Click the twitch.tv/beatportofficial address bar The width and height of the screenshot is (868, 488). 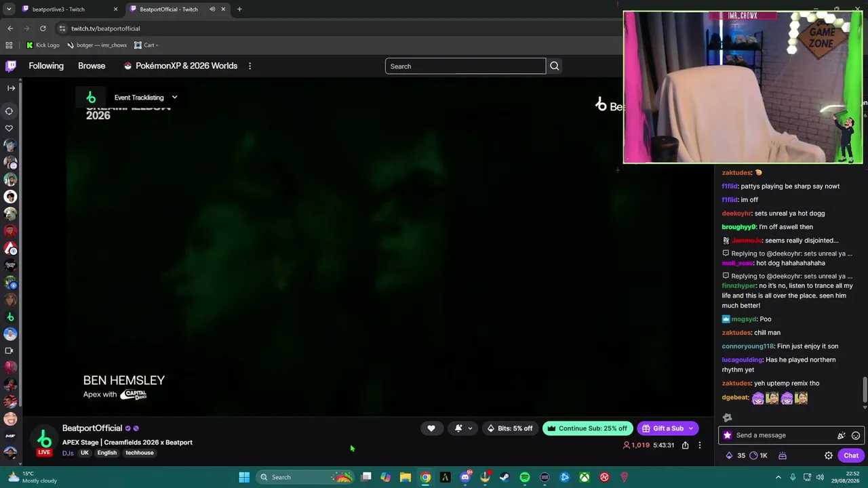[105, 28]
